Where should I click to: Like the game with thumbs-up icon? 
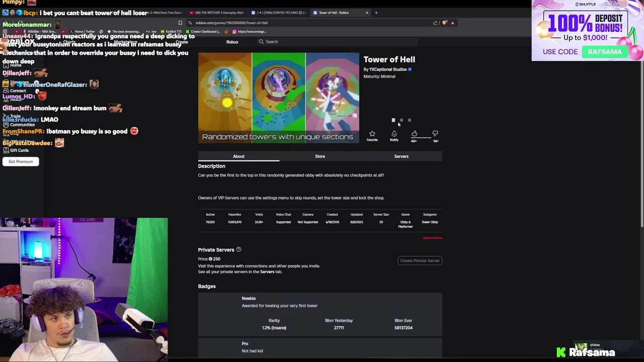[x=414, y=133]
